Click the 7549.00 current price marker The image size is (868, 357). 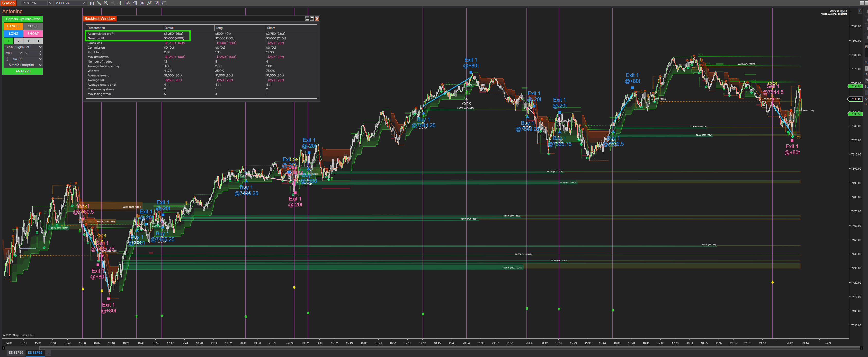coord(855,99)
